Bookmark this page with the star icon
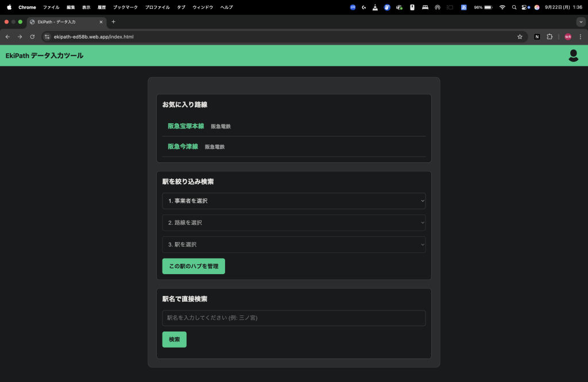This screenshot has height=382, width=588. [x=520, y=37]
